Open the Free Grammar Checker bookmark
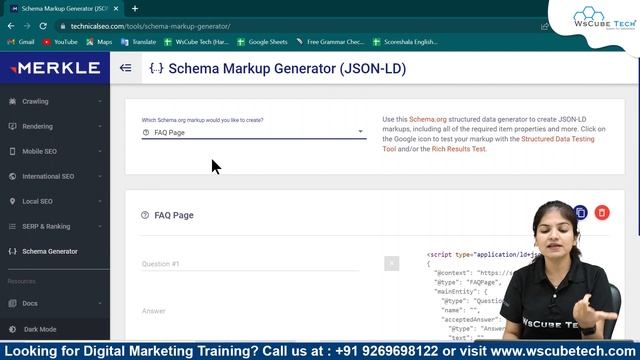Image resolution: width=640 pixels, height=360 pixels. [x=330, y=42]
